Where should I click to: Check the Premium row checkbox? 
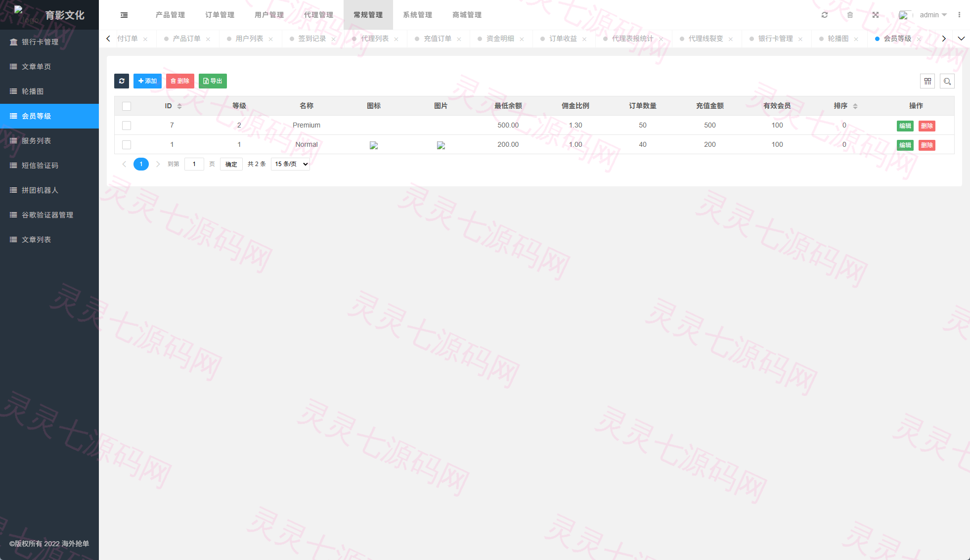click(127, 126)
